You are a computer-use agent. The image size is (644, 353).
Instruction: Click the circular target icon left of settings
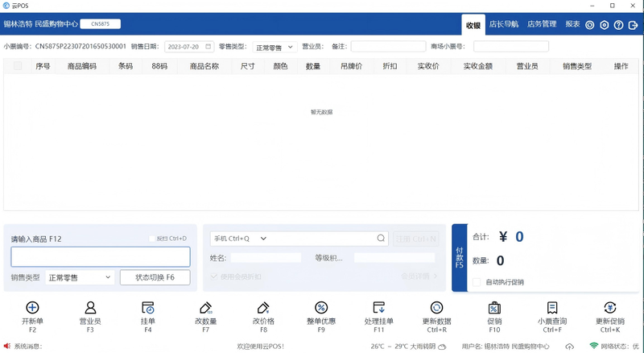(x=590, y=25)
